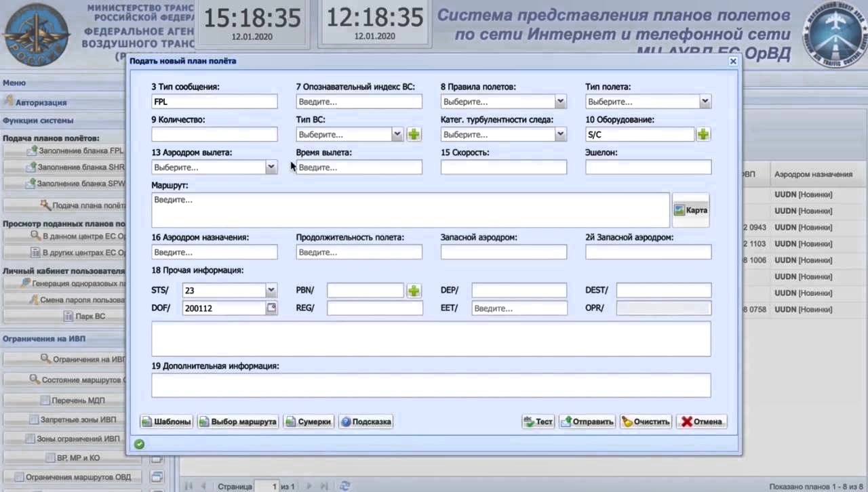This screenshot has width=868, height=492.
Task: Expand the 8 Правила полетов dropdown
Action: [x=560, y=102]
